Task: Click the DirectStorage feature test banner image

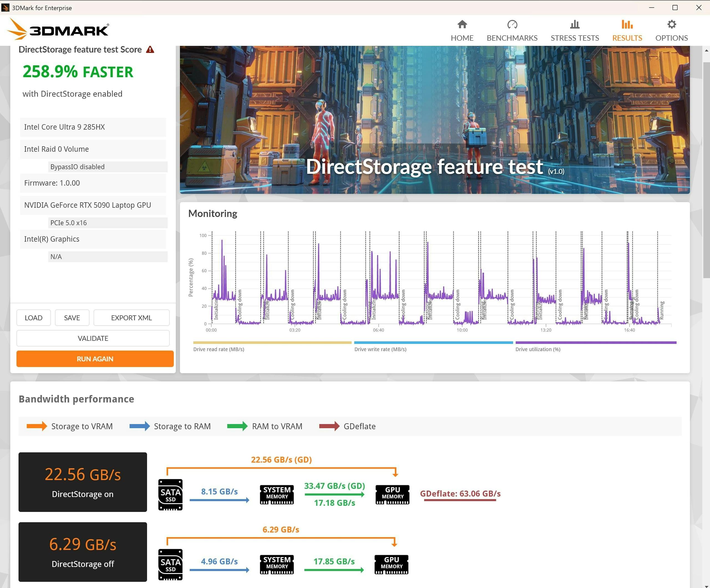Action: (435, 120)
